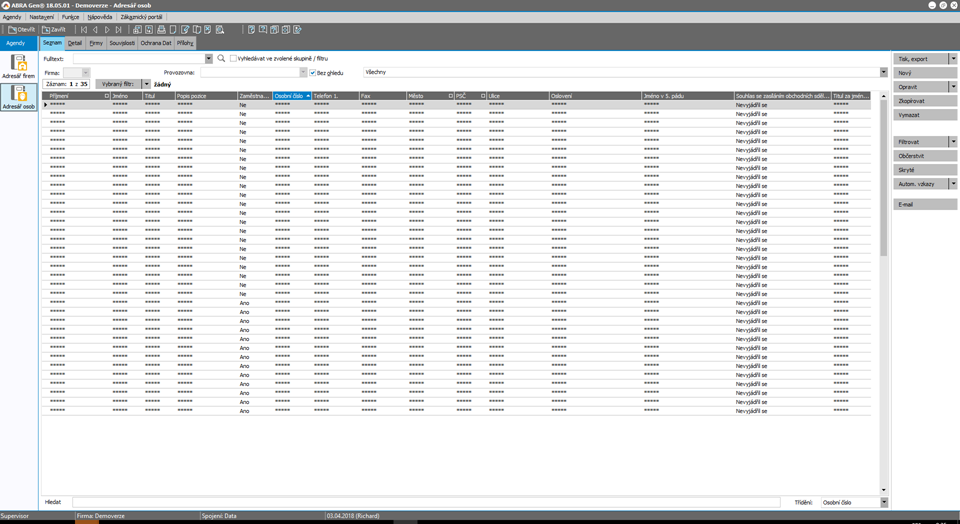Open the Fulltext history dropdown arrow
This screenshot has width=960, height=524.
pyautogui.click(x=209, y=59)
